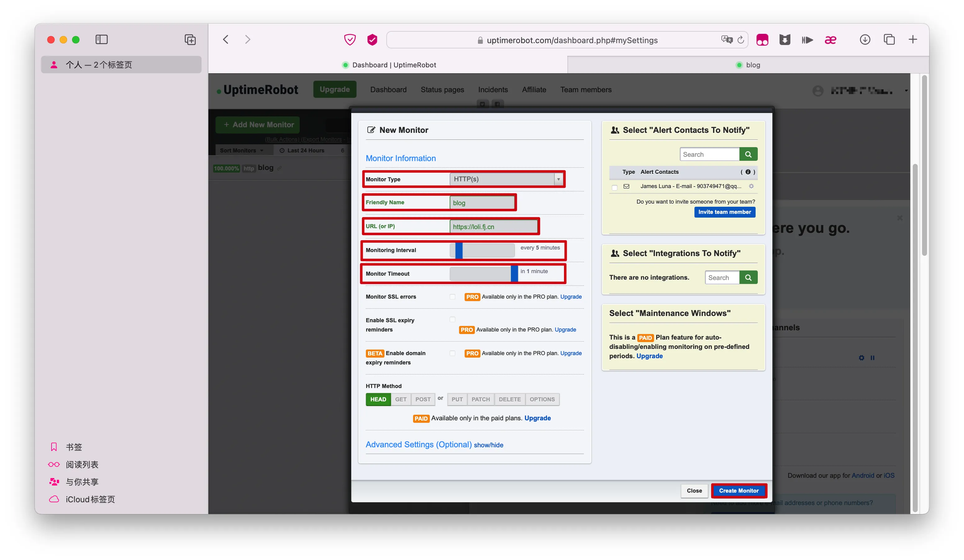Expand Advanced Settings with show/hide
Screen dimensions: 964x560
click(489, 445)
